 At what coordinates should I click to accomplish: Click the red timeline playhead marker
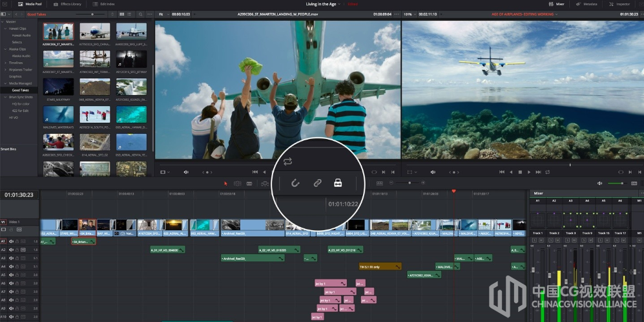(454, 191)
